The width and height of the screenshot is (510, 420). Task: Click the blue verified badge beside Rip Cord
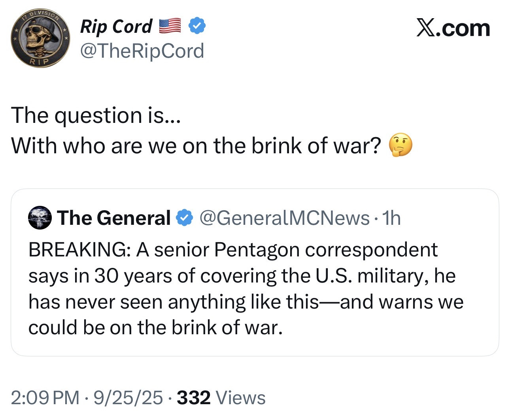[x=196, y=26]
